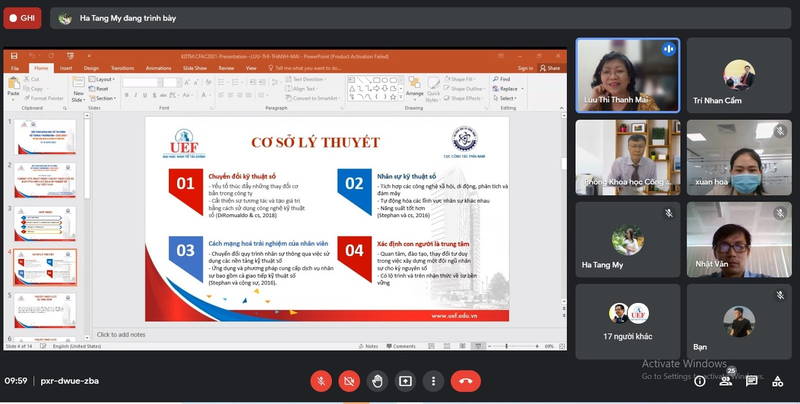Click the Share button in PowerPoint
The width and height of the screenshot is (800, 404).
[x=551, y=68]
